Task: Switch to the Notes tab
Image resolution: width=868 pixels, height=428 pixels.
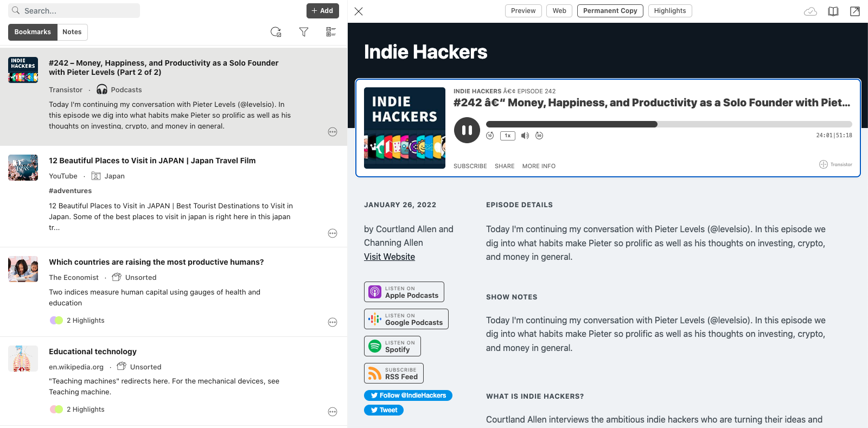Action: pos(72,32)
